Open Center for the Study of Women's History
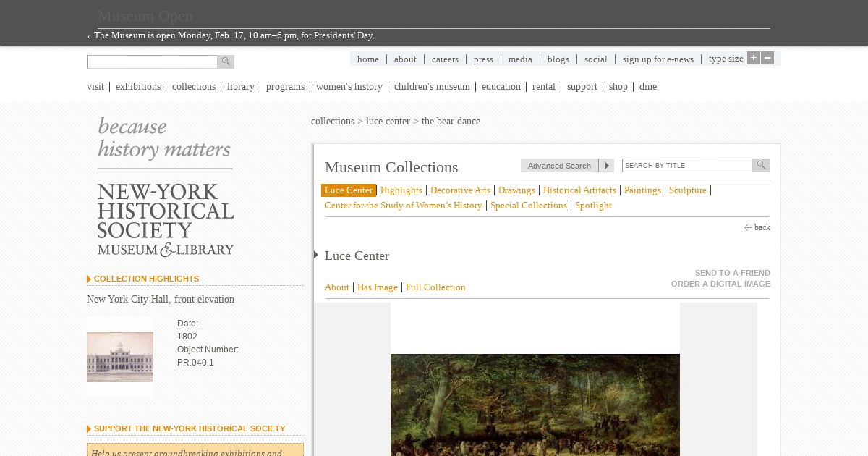The width and height of the screenshot is (868, 456). (x=404, y=206)
